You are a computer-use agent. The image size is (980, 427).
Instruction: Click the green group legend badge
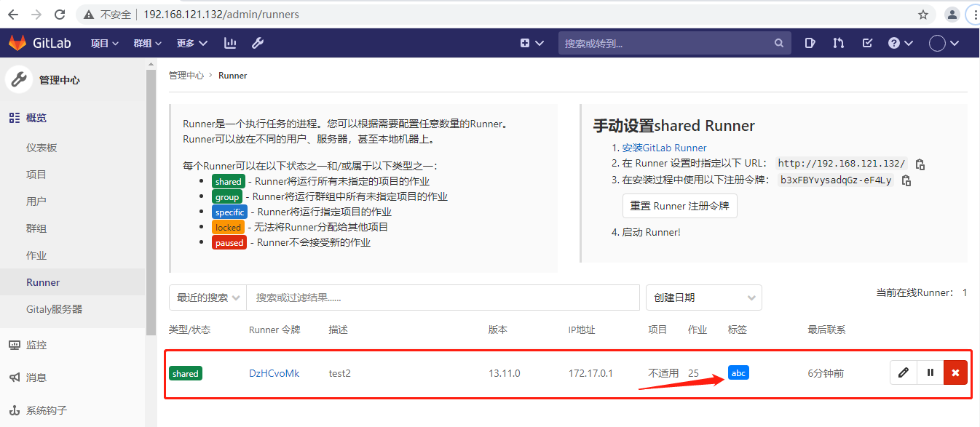(x=227, y=196)
